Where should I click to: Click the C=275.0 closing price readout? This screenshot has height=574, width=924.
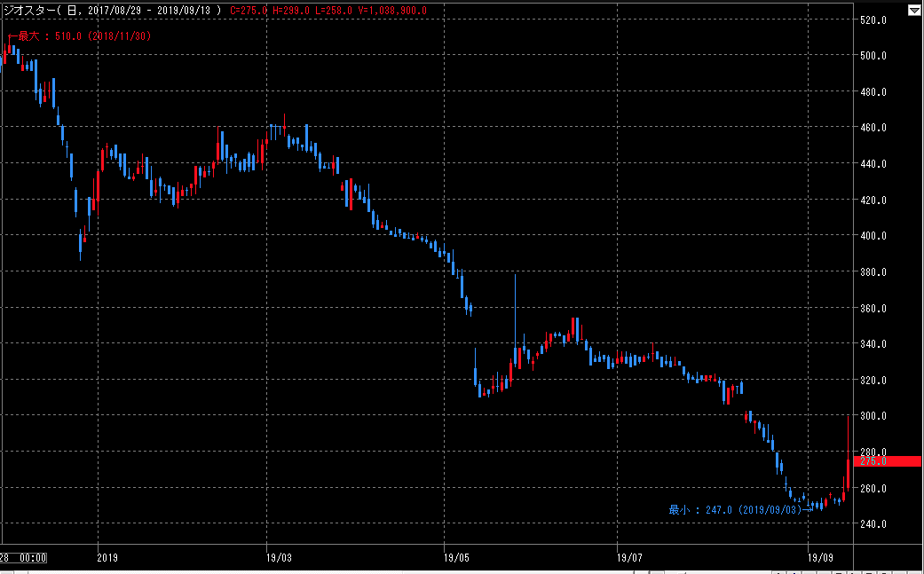(249, 10)
